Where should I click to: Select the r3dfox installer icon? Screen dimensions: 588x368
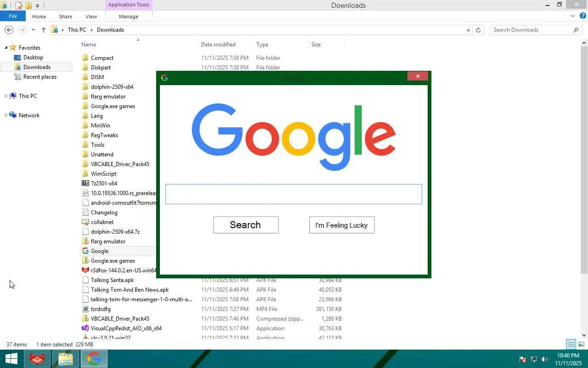85,270
